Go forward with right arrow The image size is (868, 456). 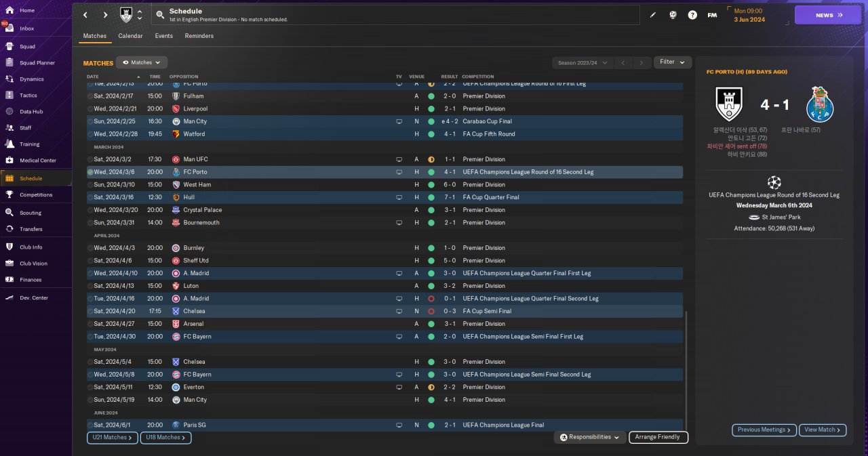[105, 15]
